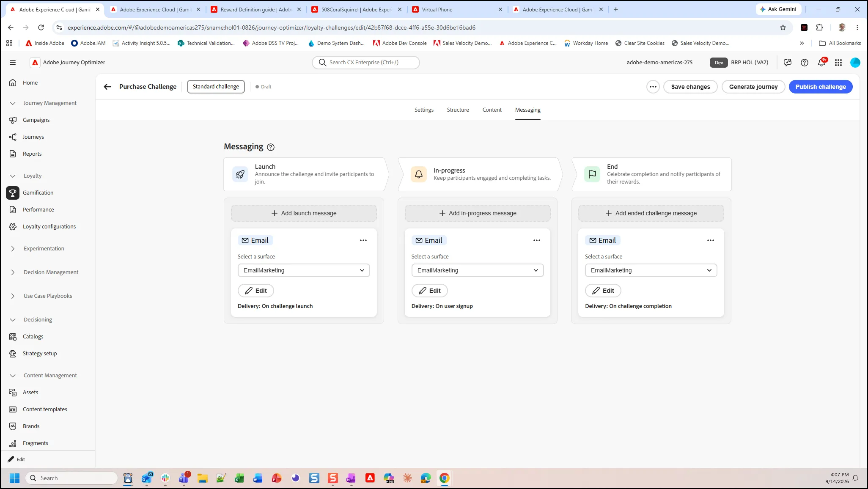The height and width of the screenshot is (489, 868).
Task: Expand the Decision Management section
Action: click(13, 272)
